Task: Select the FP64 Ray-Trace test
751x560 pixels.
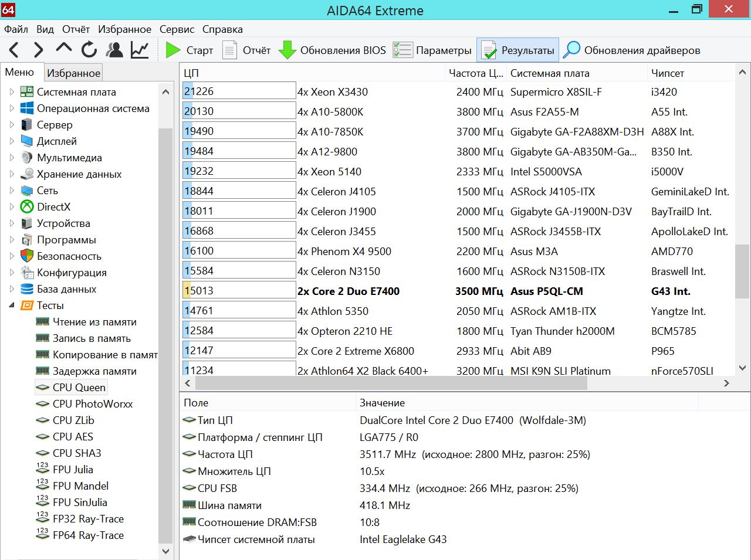Action: point(88,535)
